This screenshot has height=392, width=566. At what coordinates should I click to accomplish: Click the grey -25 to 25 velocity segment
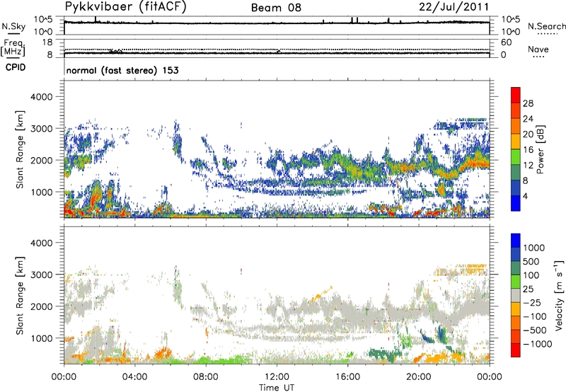click(516, 295)
